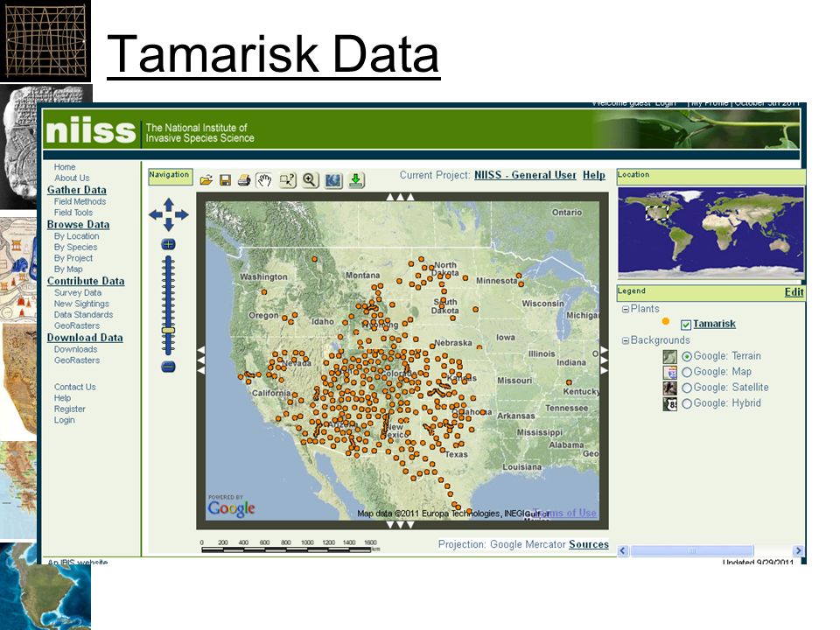
Task: Click the blue map icon in toolbar
Action: (x=332, y=180)
